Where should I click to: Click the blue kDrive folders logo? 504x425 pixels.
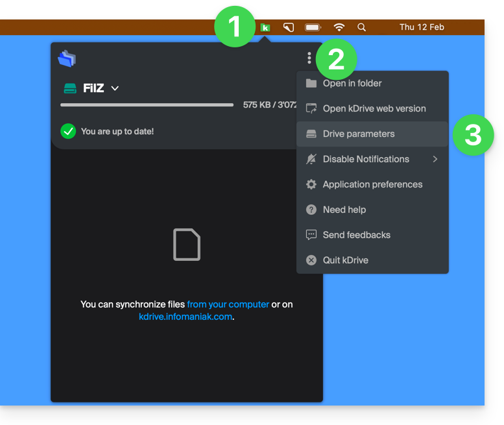(x=67, y=59)
